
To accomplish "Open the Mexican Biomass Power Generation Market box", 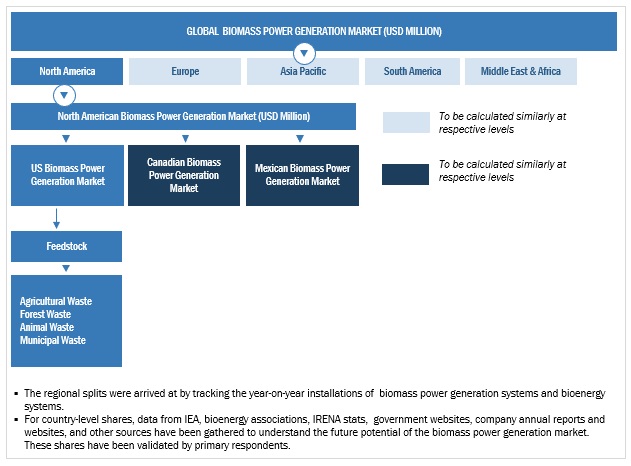I will (302, 175).
